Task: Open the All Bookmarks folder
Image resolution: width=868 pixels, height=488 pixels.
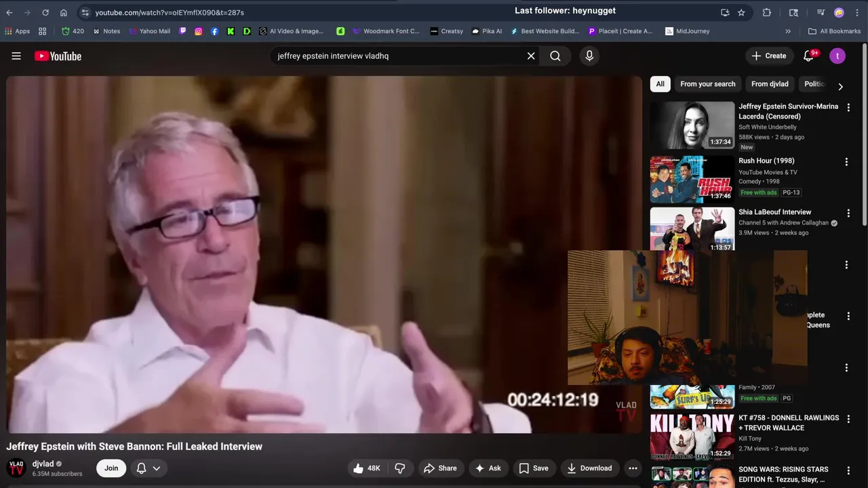Action: (834, 31)
